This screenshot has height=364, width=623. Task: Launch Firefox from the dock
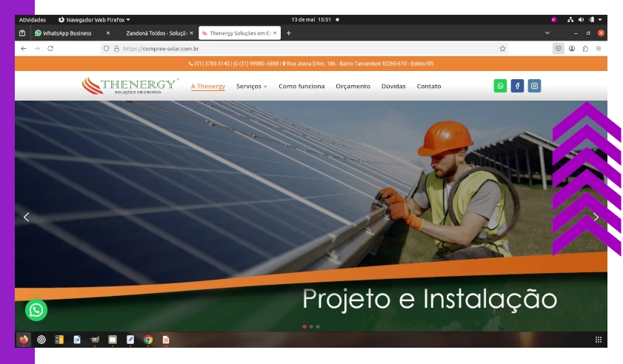[24, 340]
